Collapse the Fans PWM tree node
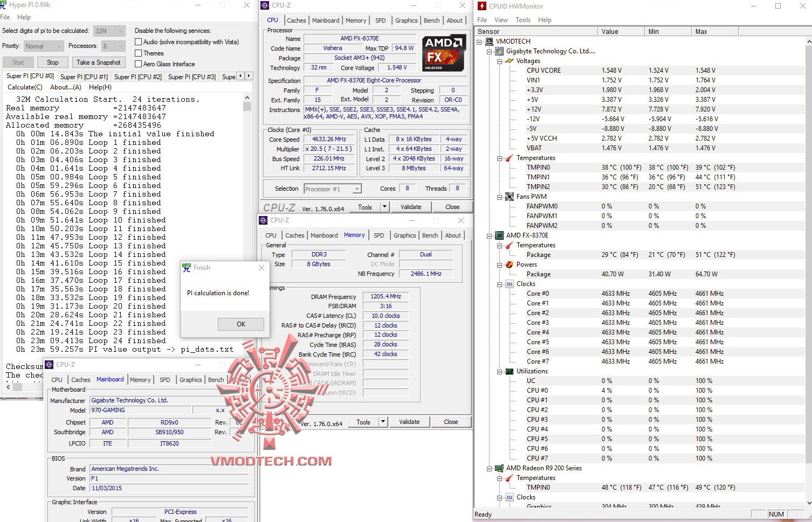 499,197
